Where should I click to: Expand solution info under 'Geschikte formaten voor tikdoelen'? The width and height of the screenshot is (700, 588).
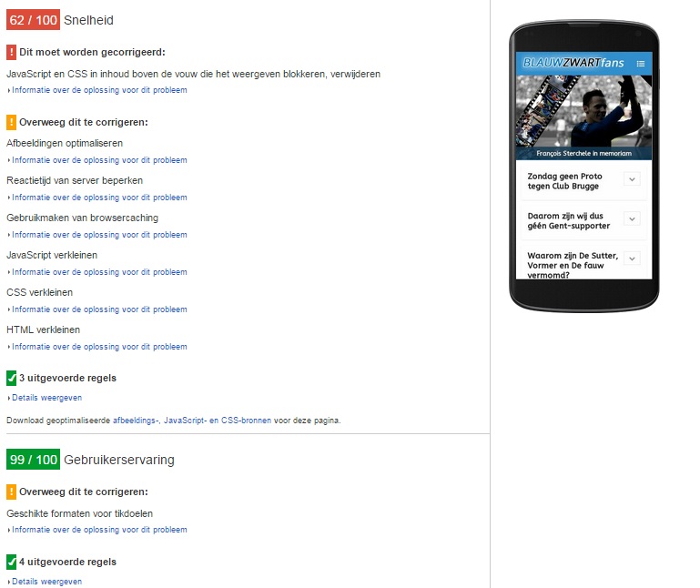[x=99, y=530]
